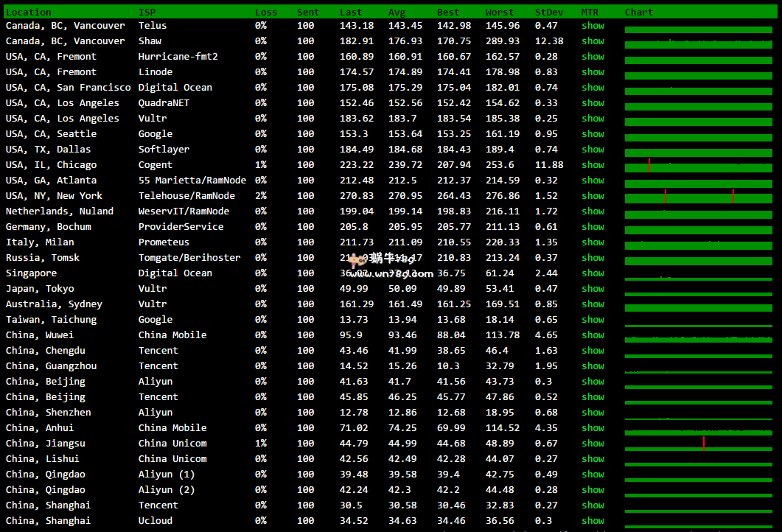Viewport: 782px width, 532px height.
Task: Show MTR for Aliyun (2) Qingdao
Action: point(593,490)
